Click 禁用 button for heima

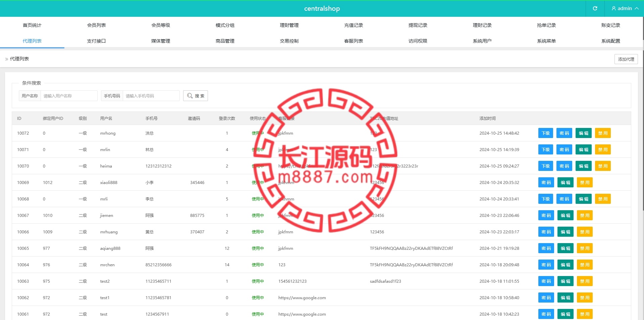603,166
